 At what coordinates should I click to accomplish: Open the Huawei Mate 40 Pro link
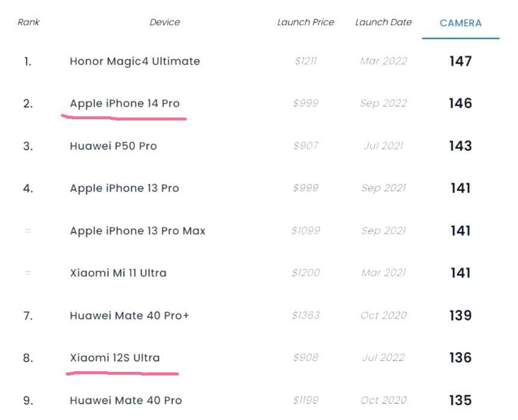point(125,401)
